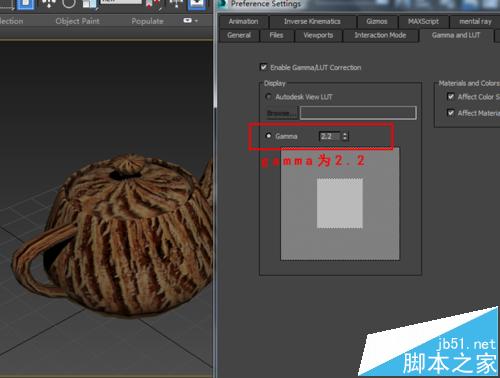Click the Preference Settings title text
500x378 pixels.
(266, 4)
